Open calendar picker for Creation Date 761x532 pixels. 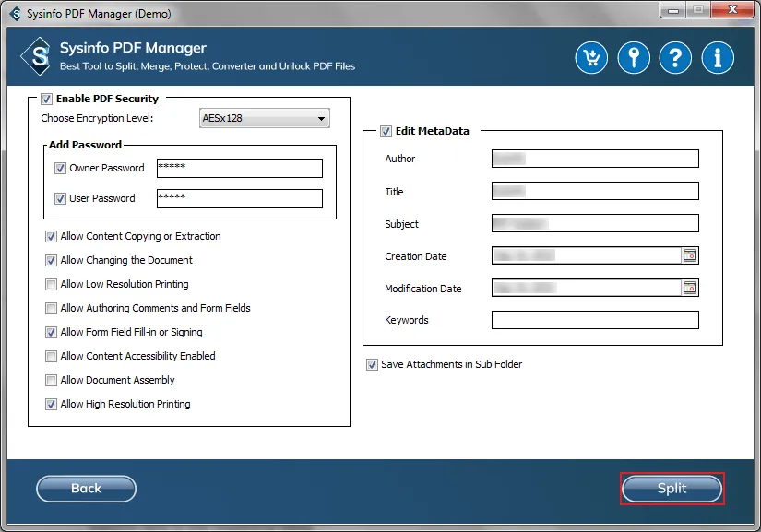tap(689, 255)
